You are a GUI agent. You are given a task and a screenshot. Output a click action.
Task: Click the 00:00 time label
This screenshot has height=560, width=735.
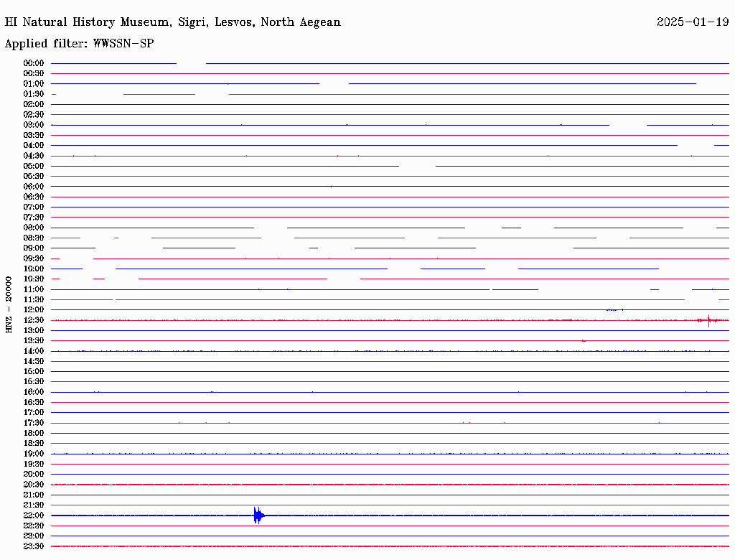click(33, 63)
